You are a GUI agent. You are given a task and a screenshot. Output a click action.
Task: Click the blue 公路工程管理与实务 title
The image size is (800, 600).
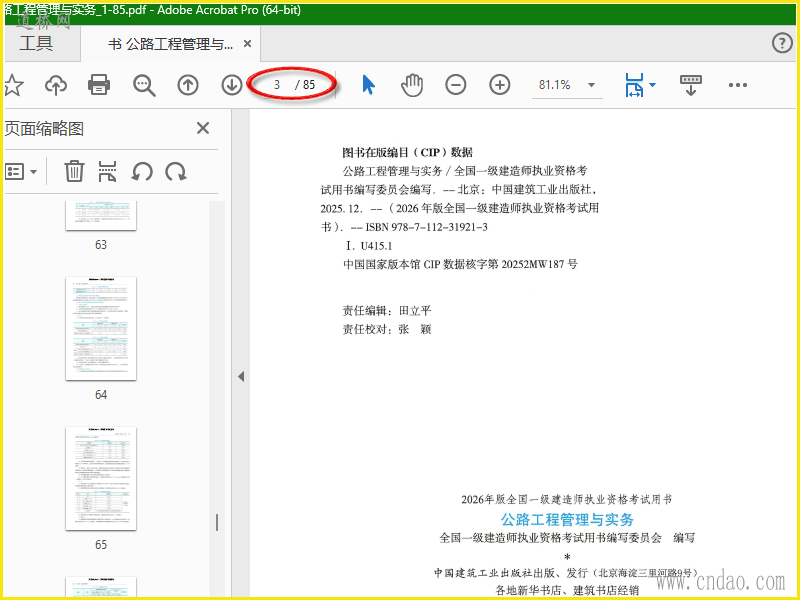567,519
